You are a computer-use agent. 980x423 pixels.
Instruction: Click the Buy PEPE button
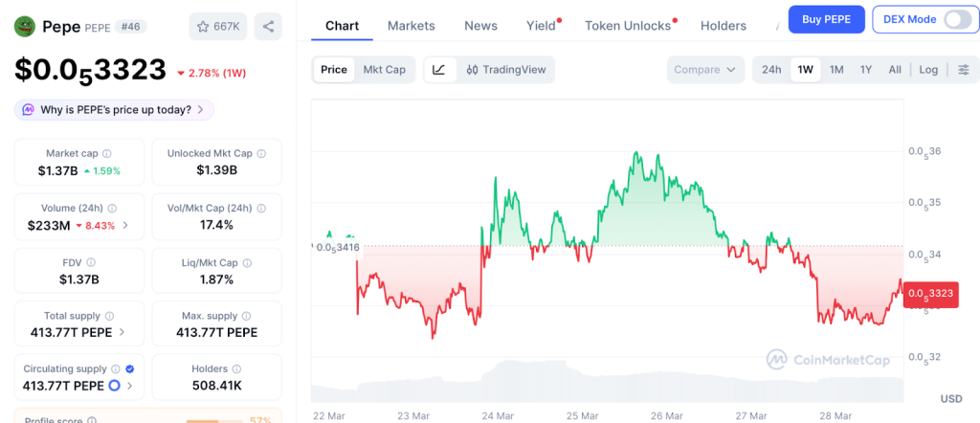click(826, 19)
